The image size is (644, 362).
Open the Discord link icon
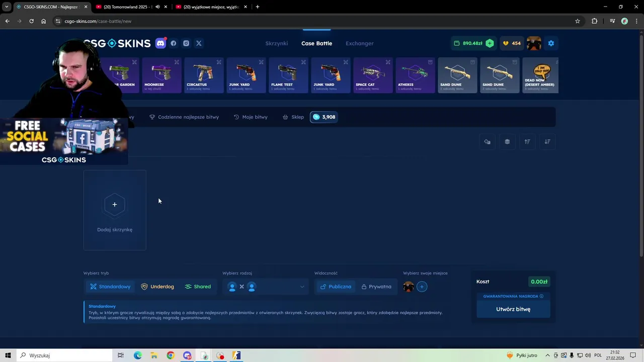(x=160, y=43)
